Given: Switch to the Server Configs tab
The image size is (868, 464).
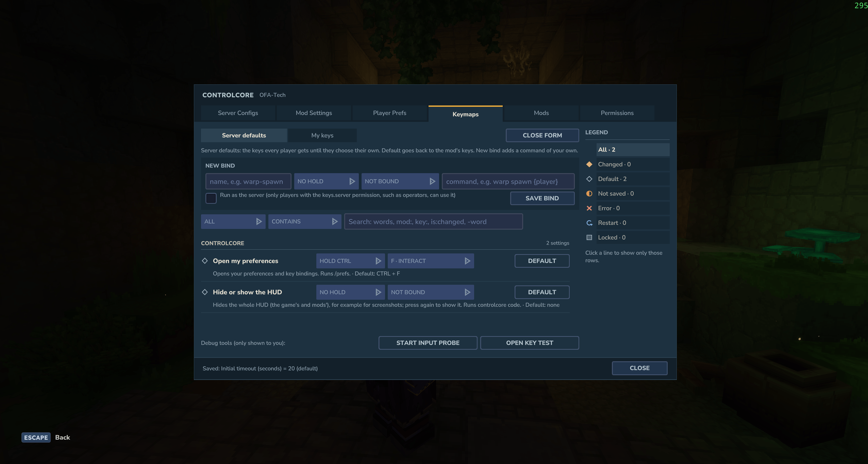Looking at the screenshot, I should click(x=238, y=113).
